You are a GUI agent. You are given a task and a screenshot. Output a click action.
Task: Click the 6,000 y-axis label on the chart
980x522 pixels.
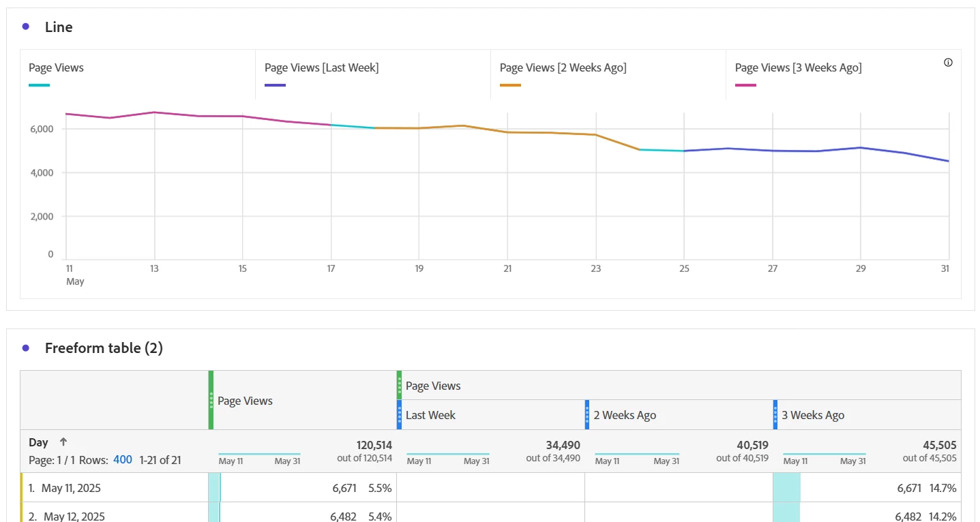[x=41, y=129]
